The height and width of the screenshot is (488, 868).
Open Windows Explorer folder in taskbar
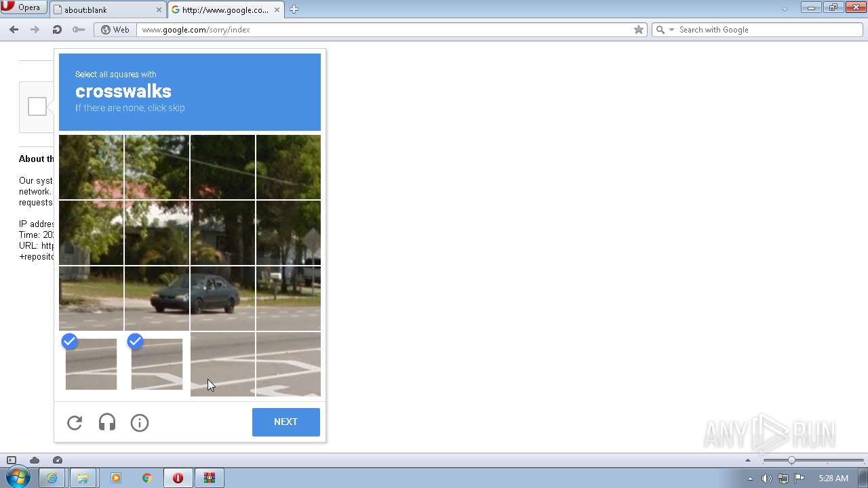83,478
